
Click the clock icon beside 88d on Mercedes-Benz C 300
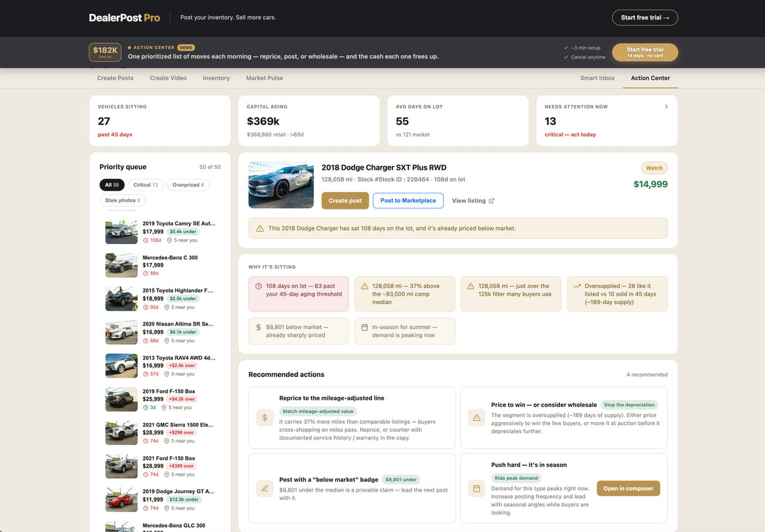pos(145,273)
